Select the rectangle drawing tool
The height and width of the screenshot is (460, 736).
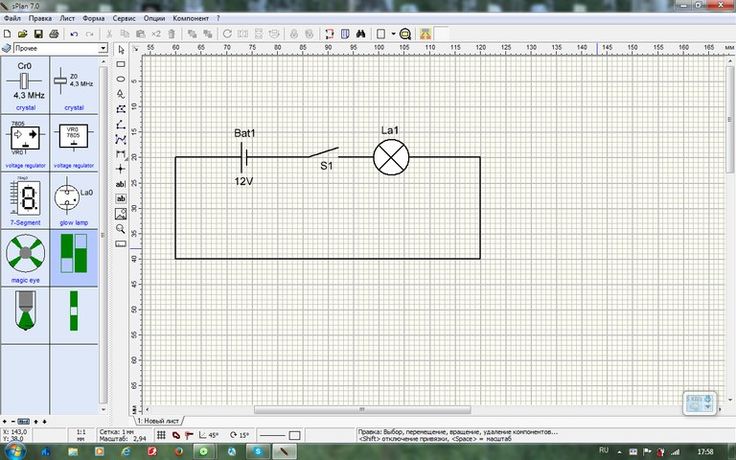click(121, 64)
